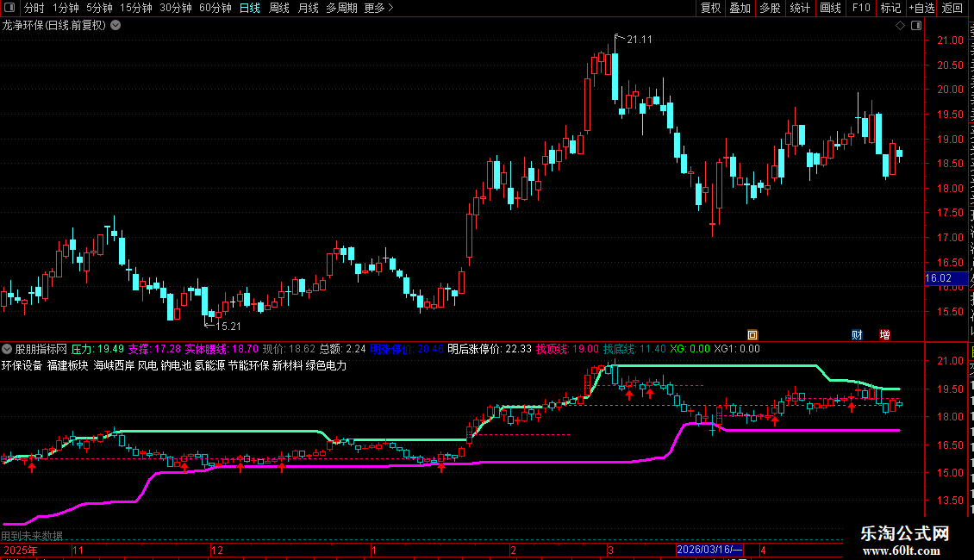The height and width of the screenshot is (560, 974).
Task: Switch to 周线 weekly chart
Action: (279, 8)
